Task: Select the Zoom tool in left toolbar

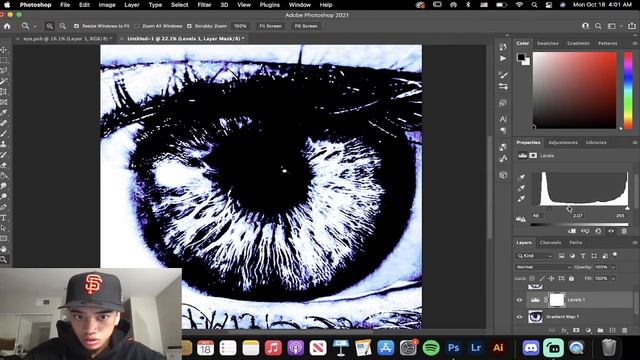Action: 4,260
